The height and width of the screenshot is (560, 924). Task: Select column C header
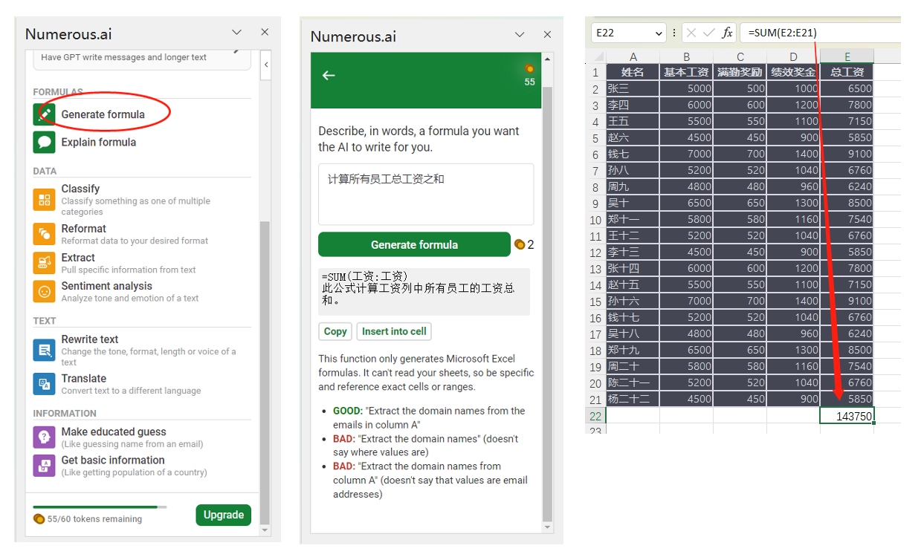tap(740, 57)
